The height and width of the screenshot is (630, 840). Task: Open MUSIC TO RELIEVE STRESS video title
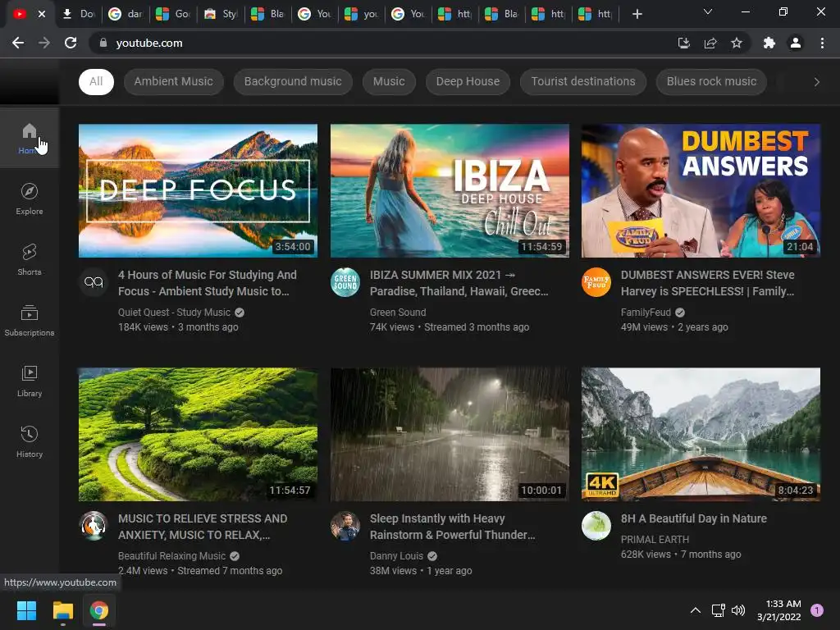point(203,527)
